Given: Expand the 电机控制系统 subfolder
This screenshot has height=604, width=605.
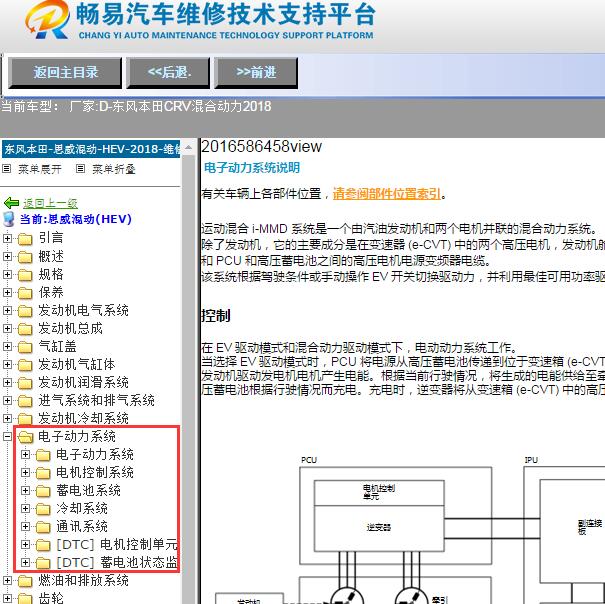Looking at the screenshot, I should point(25,472).
